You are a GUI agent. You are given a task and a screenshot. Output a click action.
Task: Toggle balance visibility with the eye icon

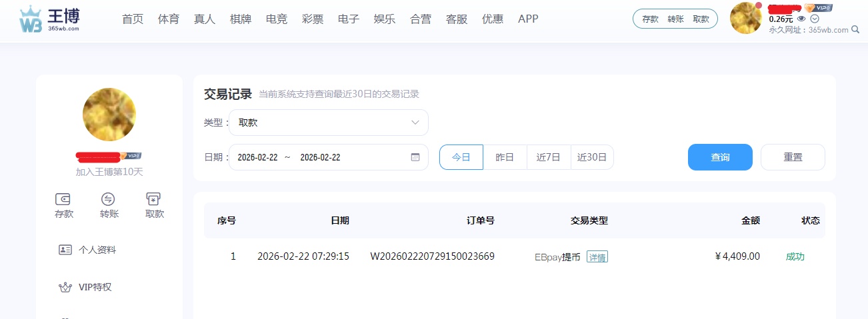(801, 19)
